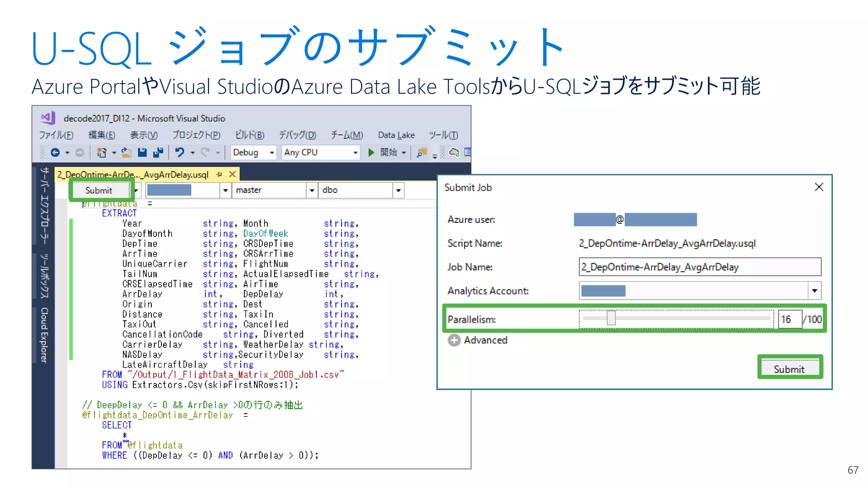
Task: Click the Parallelism value field showing 16
Action: click(790, 319)
